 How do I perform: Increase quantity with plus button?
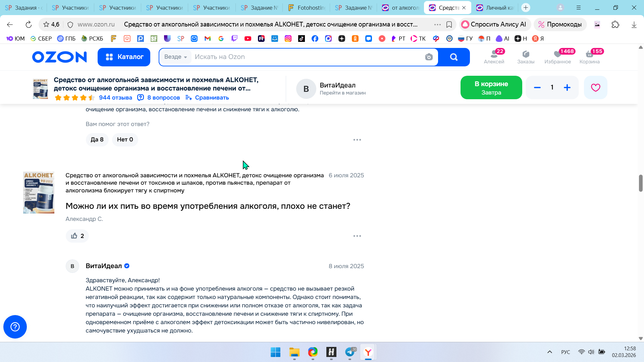point(567,87)
